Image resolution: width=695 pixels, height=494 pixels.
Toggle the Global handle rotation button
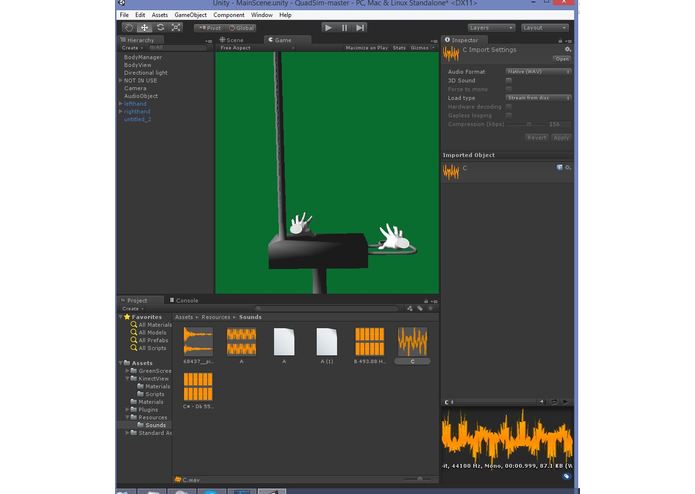[x=241, y=28]
